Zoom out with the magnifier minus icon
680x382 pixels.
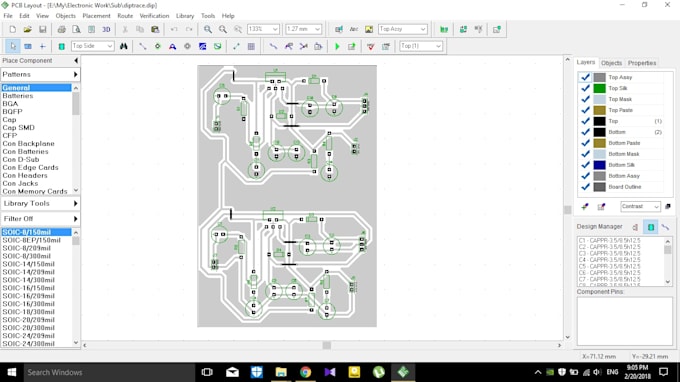(x=222, y=29)
